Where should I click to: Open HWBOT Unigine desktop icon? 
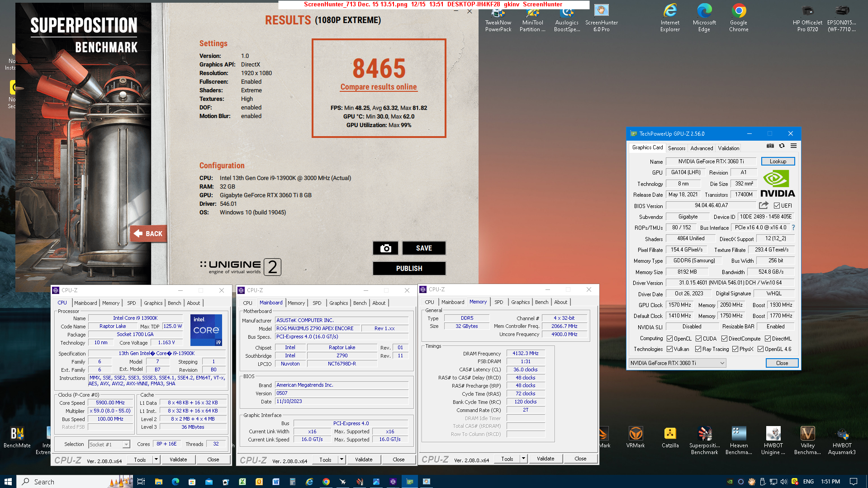[x=773, y=440]
